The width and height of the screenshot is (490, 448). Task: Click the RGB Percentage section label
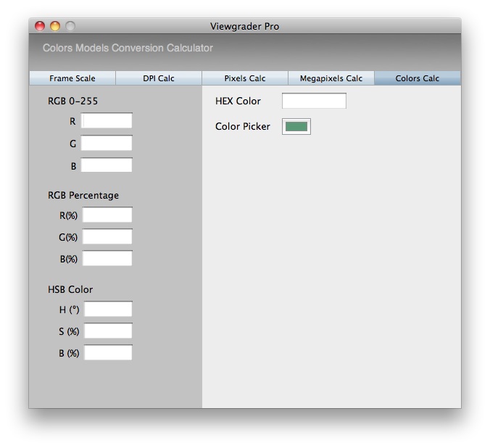click(x=83, y=196)
